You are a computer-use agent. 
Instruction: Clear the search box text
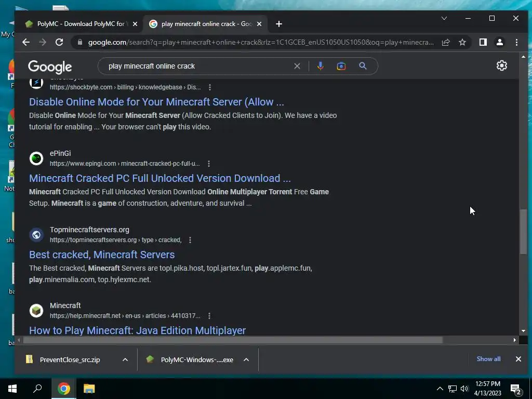[x=297, y=66]
